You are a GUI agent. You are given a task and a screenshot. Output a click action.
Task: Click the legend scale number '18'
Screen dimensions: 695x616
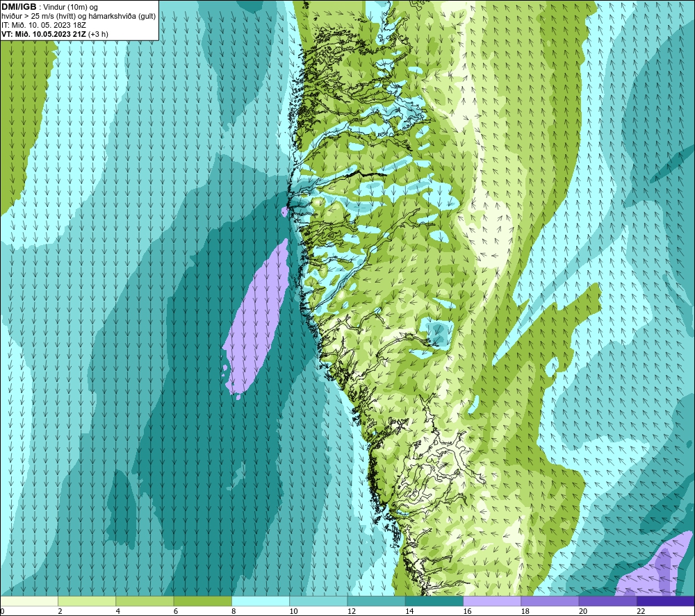[525, 611]
